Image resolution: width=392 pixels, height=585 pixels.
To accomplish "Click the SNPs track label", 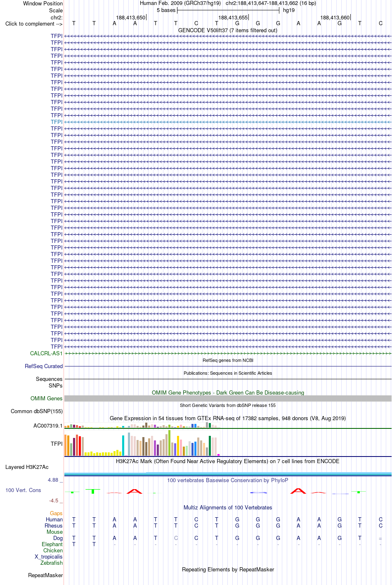I will pos(56,385).
